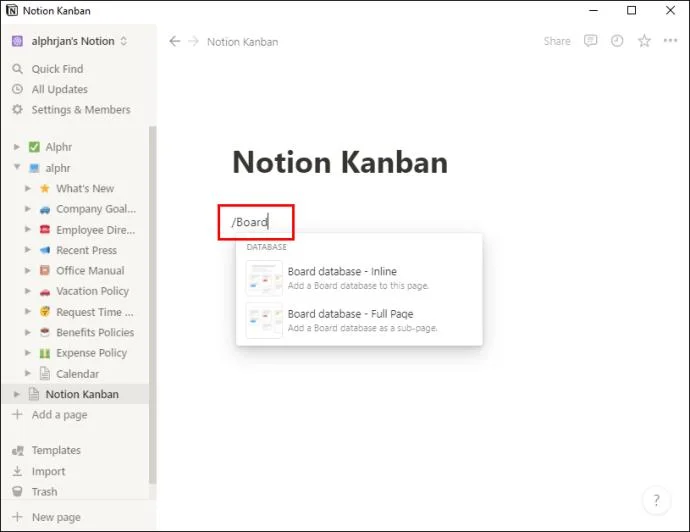Click the Notion app logo in title bar
The height and width of the screenshot is (532, 690).
tap(12, 11)
